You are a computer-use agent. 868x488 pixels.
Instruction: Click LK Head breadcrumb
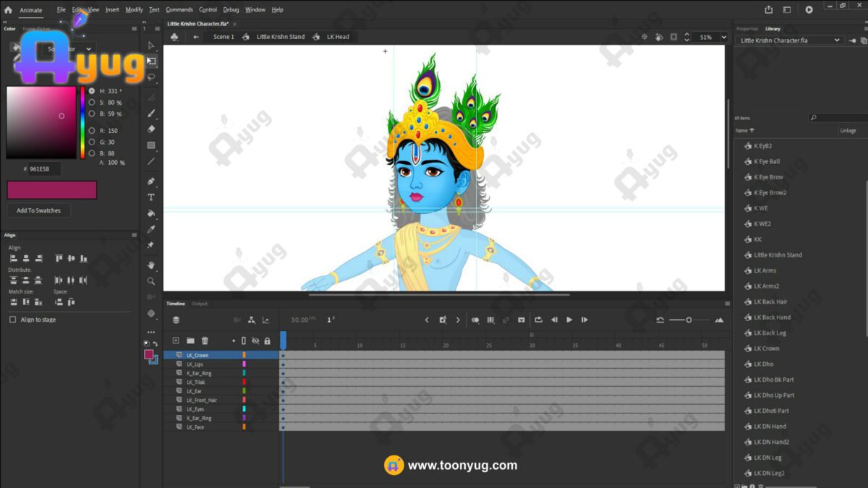pyautogui.click(x=338, y=37)
